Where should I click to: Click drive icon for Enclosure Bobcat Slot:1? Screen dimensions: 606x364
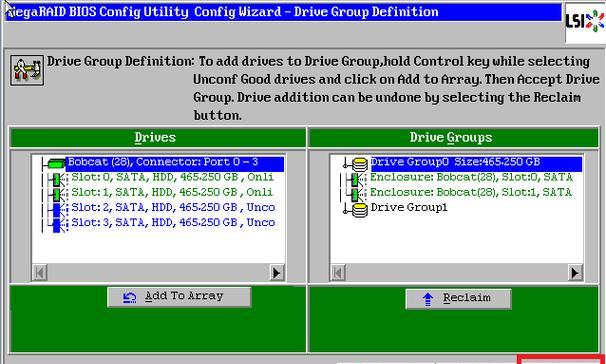coord(356,194)
